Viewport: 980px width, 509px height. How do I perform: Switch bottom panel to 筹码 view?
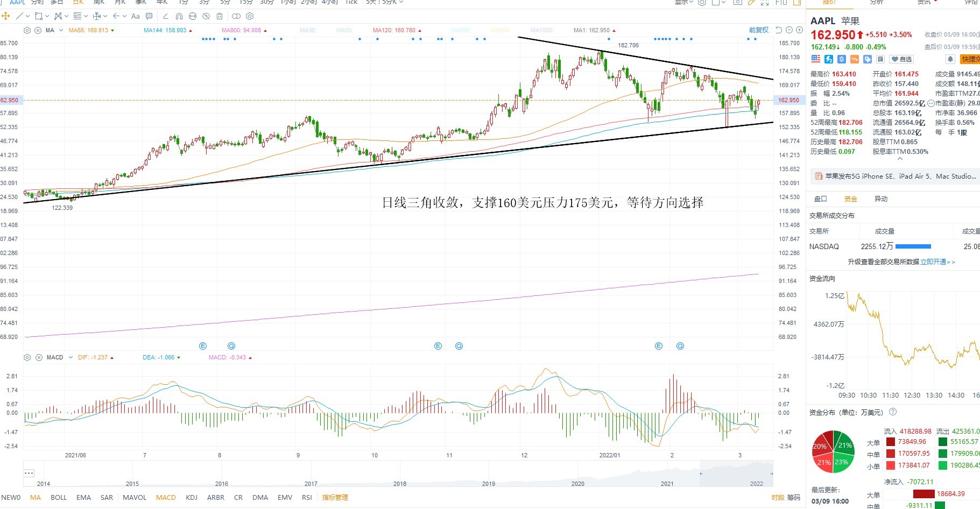(793, 498)
